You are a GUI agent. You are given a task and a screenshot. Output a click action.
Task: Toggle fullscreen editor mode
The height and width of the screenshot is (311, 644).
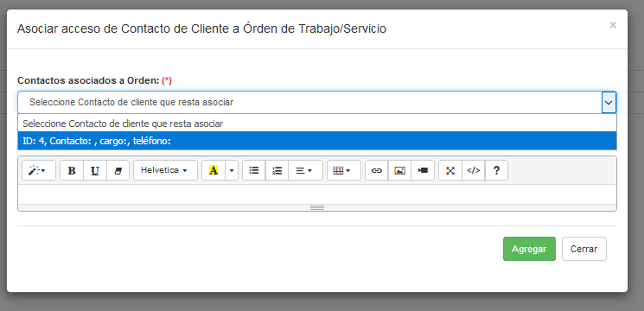(450, 170)
